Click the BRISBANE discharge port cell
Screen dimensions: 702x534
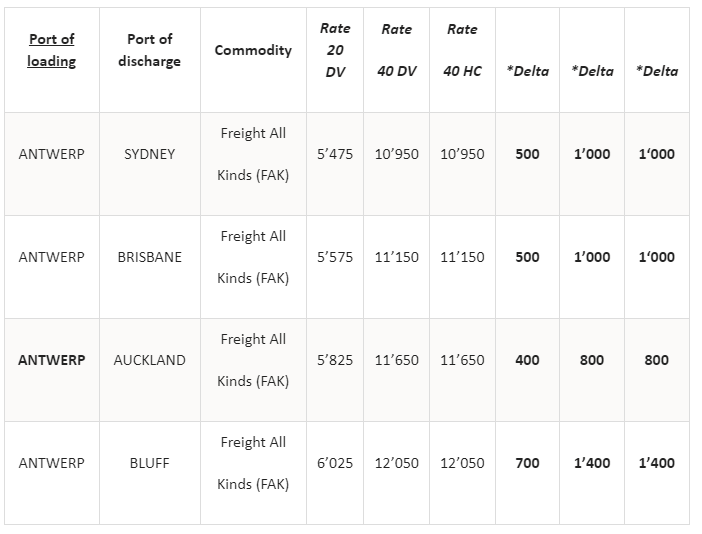coord(150,257)
